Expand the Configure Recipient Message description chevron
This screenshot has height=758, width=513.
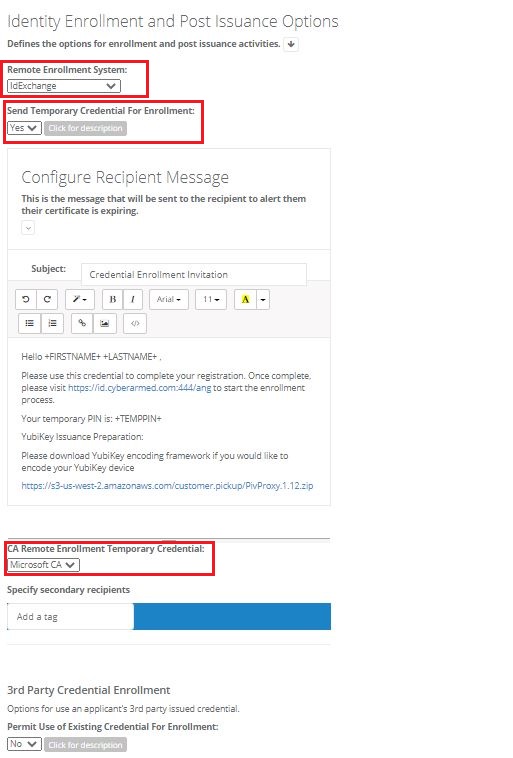pos(28,228)
